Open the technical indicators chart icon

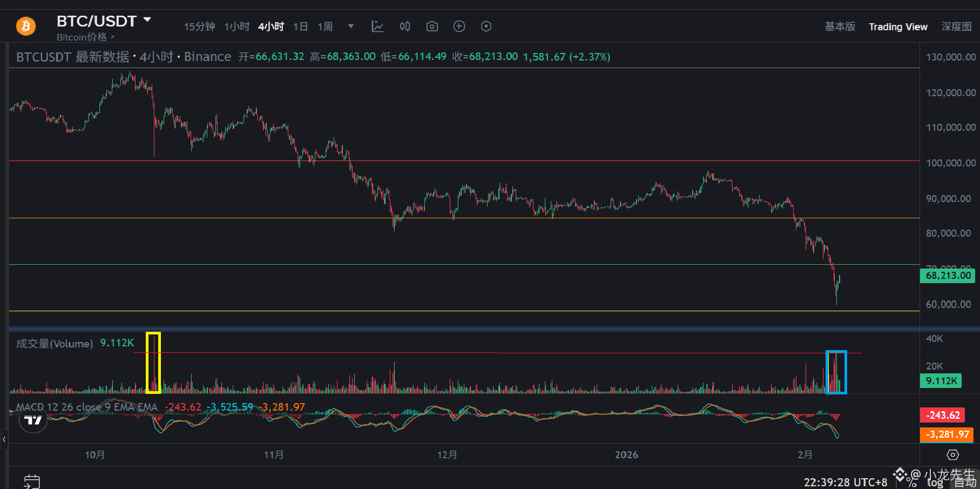[377, 26]
